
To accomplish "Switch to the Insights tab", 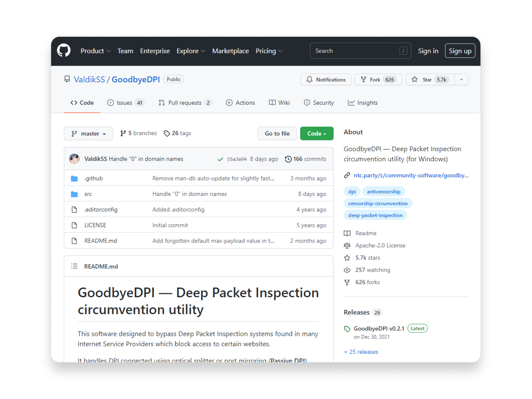I will click(363, 103).
